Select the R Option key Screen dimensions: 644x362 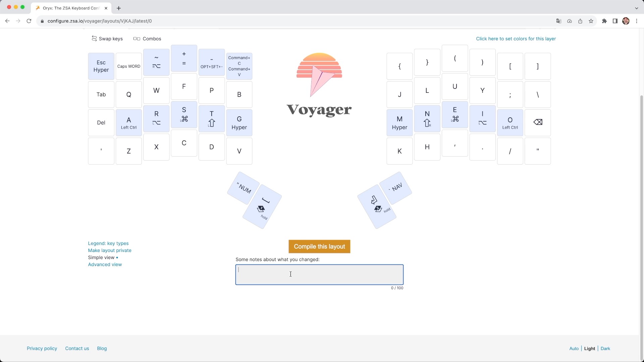(x=156, y=119)
